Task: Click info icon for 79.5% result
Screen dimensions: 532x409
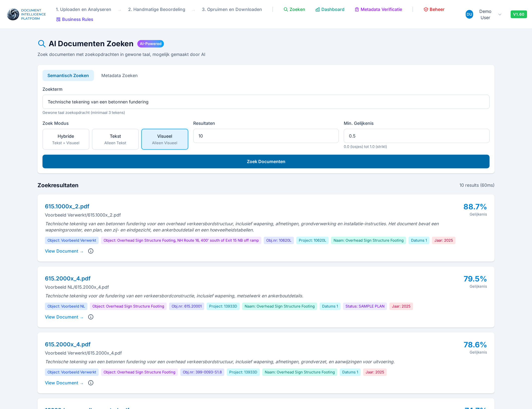Action: coord(91,317)
